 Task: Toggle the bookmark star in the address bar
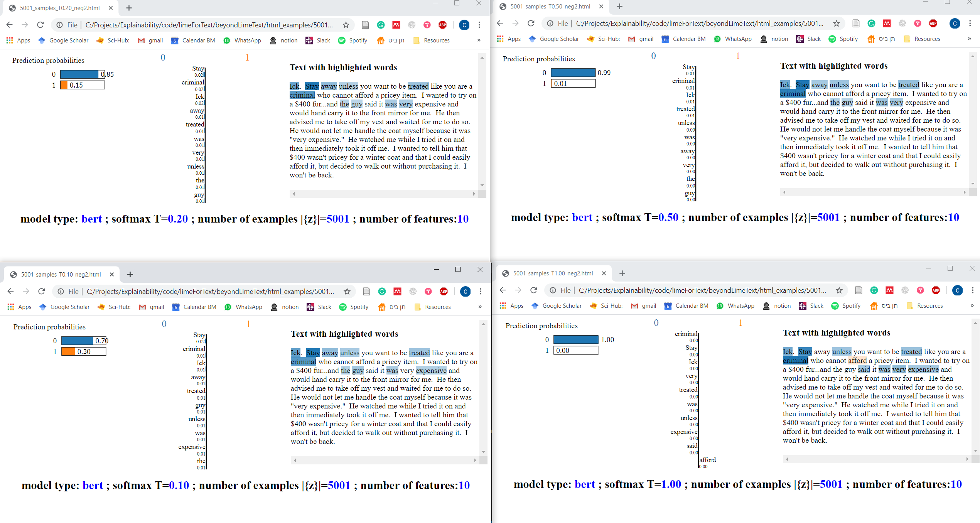[x=346, y=25]
